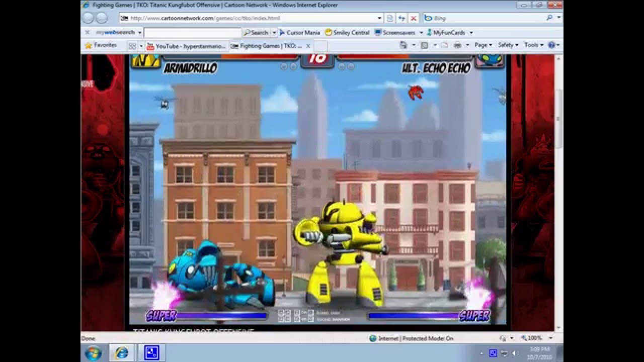Open the address bar history dropdown
This screenshot has height=362, width=644.
point(380,18)
